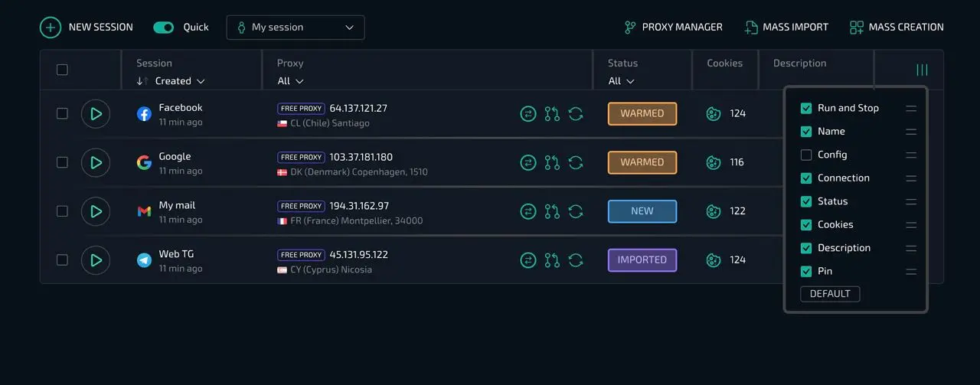Select the Google session row checkbox
This screenshot has width=980, height=385.
click(x=62, y=162)
